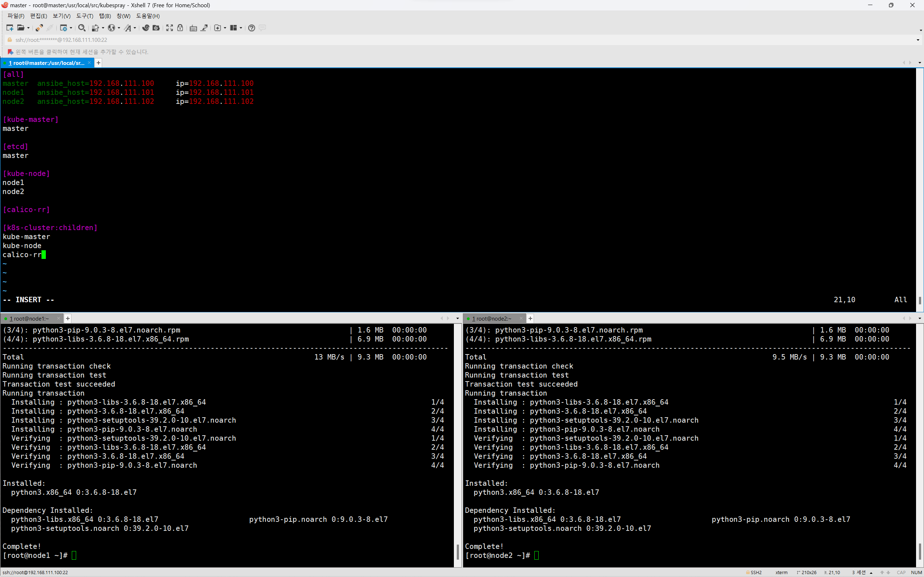Click the highlight marker icon
Screen dimensions: 924x577
click(204, 28)
